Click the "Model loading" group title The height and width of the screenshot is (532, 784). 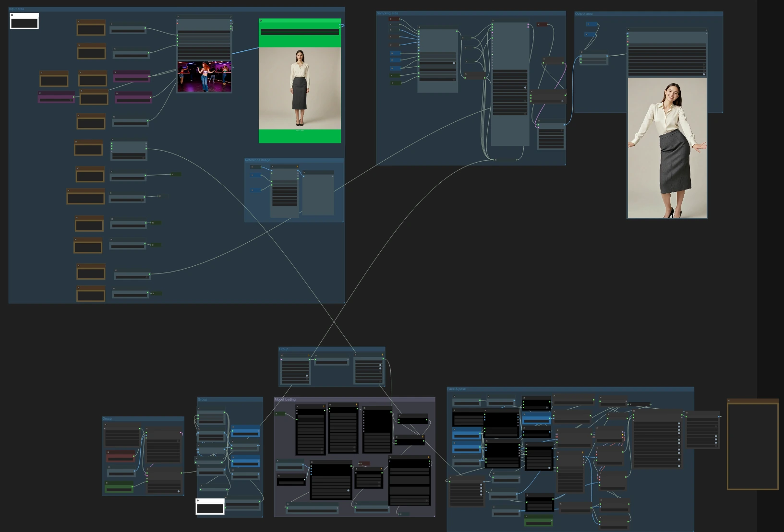click(285, 399)
